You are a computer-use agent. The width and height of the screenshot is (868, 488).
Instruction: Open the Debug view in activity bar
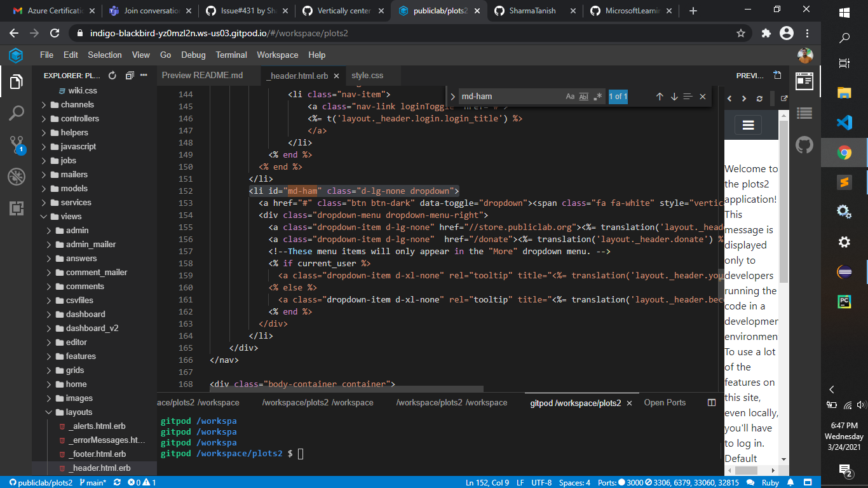(x=16, y=177)
